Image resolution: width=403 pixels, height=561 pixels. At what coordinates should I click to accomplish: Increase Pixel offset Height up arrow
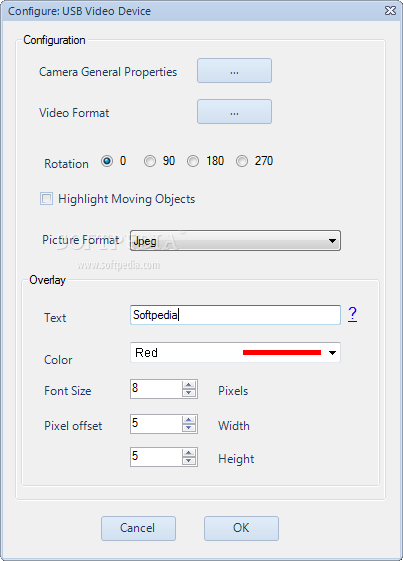189,453
